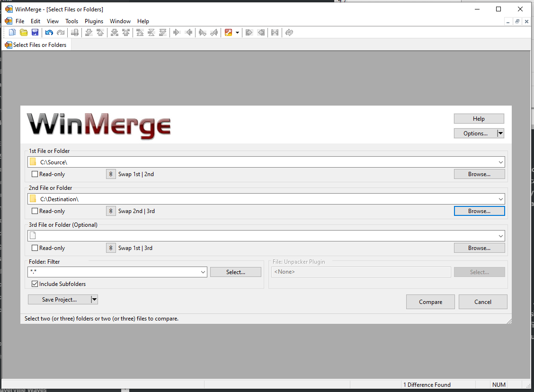The height and width of the screenshot is (392, 534).
Task: Click the Save toolbar icon
Action: point(35,32)
